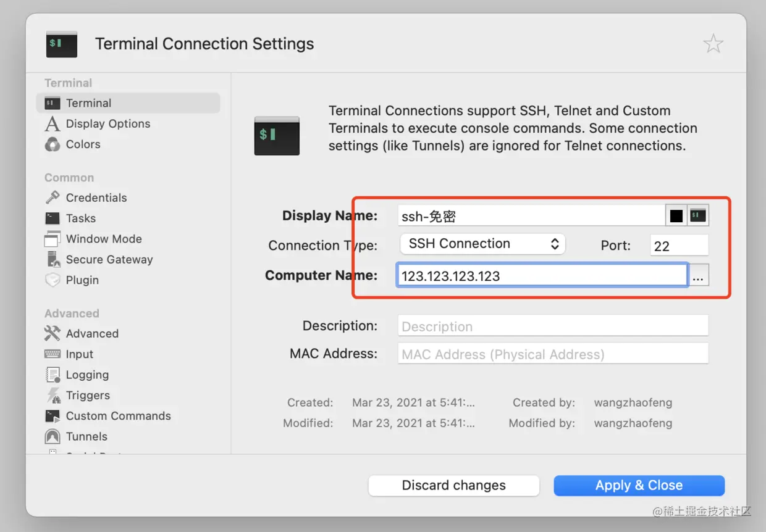Go to the Window Mode section
The width and height of the screenshot is (766, 532).
[x=104, y=239]
